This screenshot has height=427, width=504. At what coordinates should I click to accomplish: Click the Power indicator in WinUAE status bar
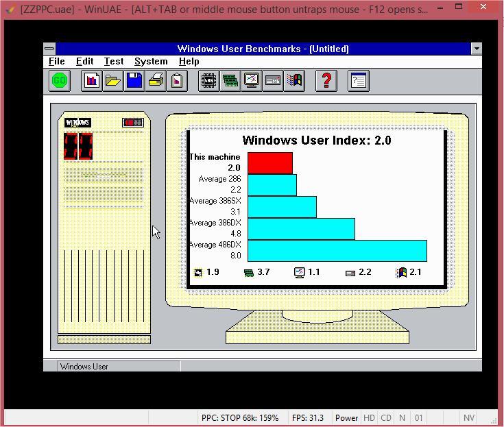click(346, 417)
